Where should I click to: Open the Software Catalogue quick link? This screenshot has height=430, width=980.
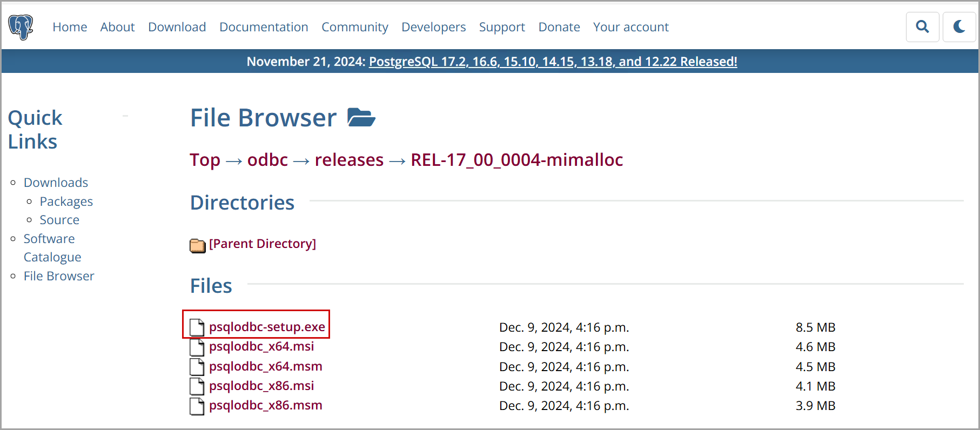coord(49,248)
